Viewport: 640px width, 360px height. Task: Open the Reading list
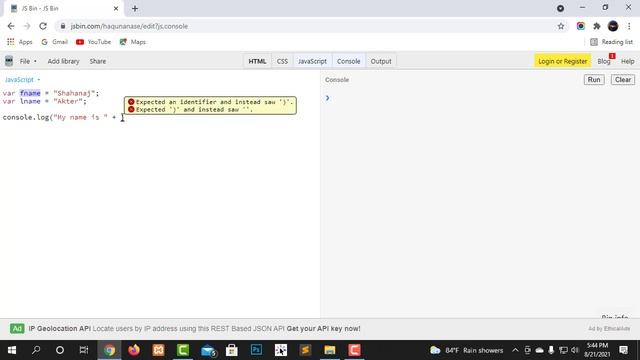[x=611, y=42]
